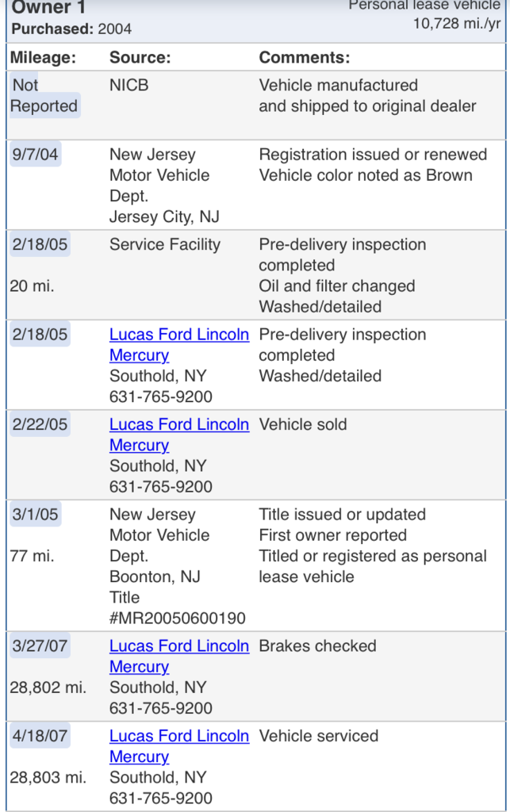The image size is (510, 812).
Task: Click the Source column header
Action: coord(140,57)
